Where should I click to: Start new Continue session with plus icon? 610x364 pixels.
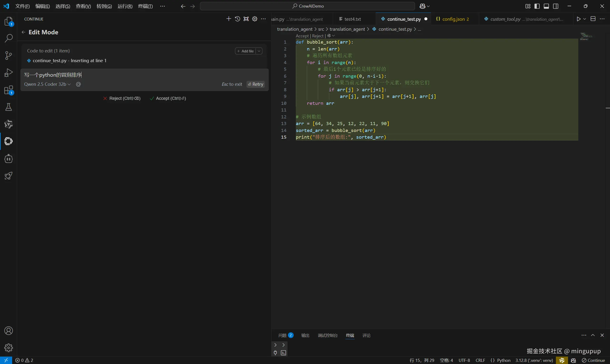coord(228,19)
